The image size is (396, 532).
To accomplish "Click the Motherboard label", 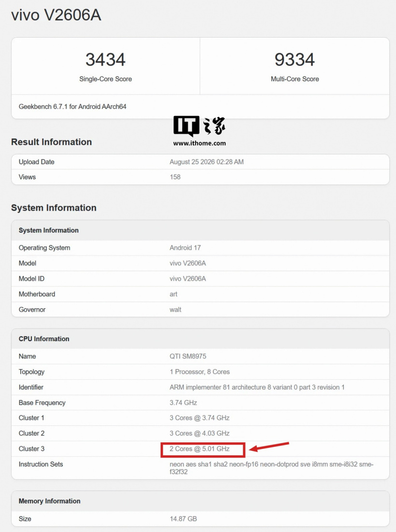I will tap(37, 294).
